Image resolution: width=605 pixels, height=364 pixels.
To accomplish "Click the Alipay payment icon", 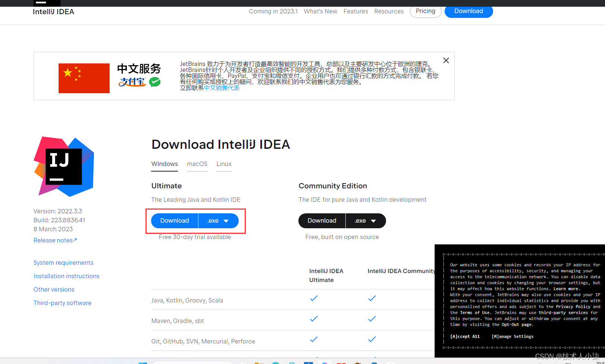I will [132, 82].
